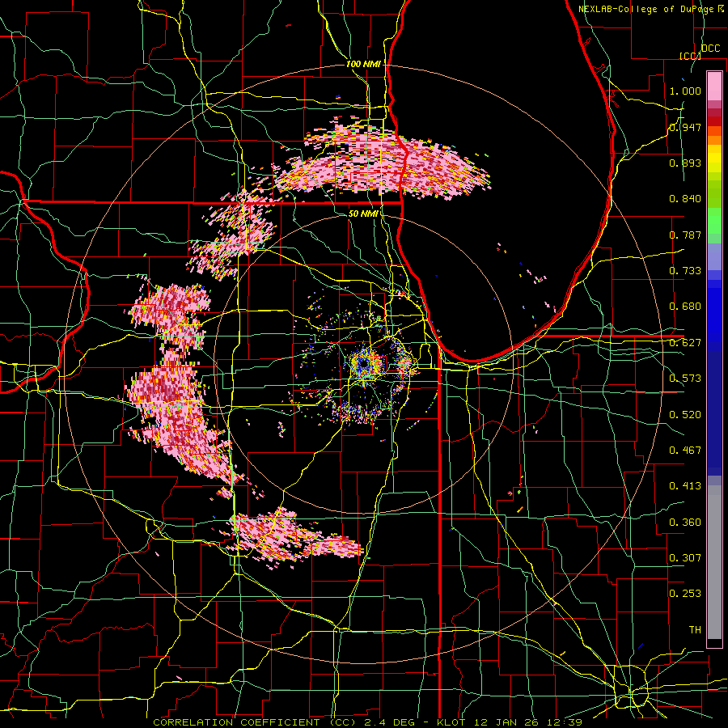728x728 pixels.
Task: Click the 0.627 scale value
Action: [x=685, y=343]
